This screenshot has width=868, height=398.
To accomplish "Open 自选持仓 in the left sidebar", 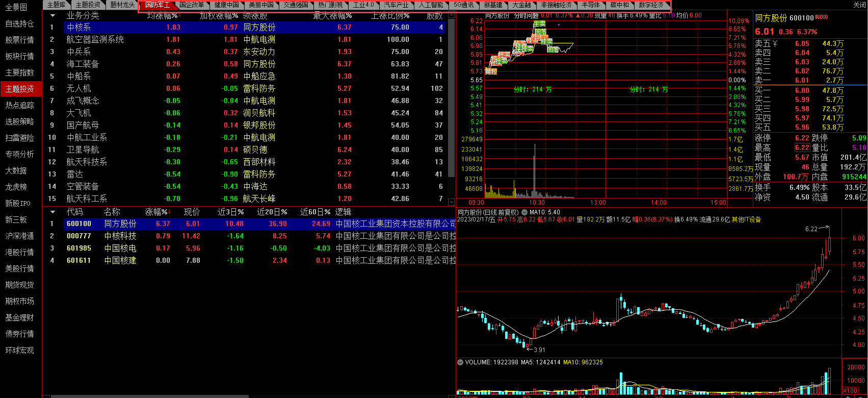I will (x=20, y=23).
